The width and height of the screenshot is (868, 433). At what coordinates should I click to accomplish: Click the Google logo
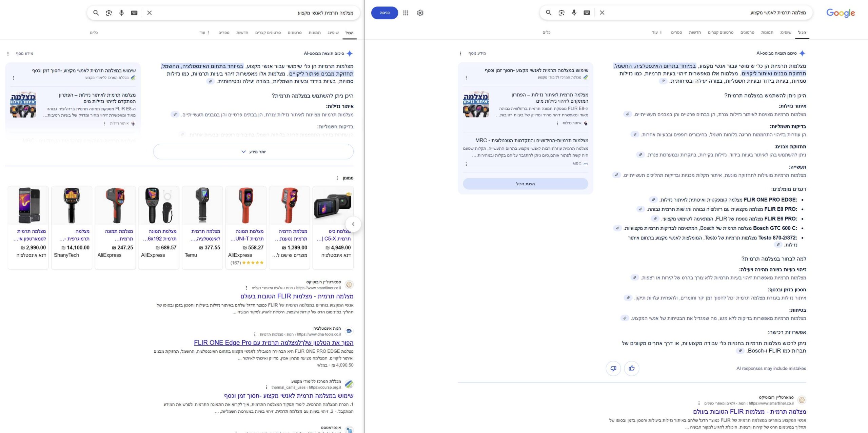tap(840, 13)
